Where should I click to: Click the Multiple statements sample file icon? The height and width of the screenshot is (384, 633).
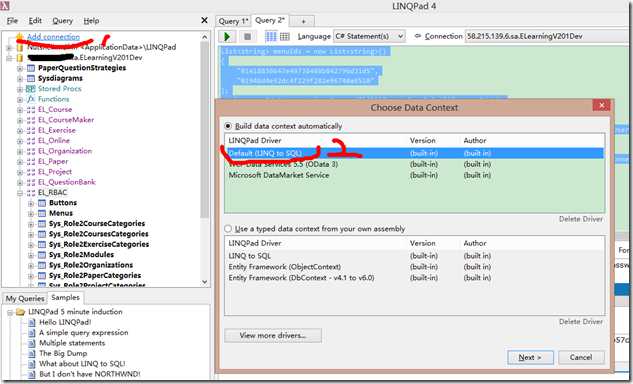32,343
